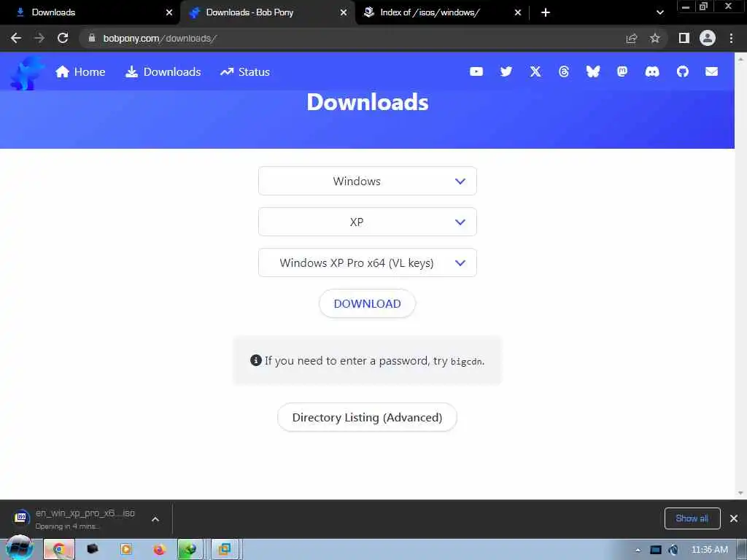Click the green globe taskbar icon

(190, 550)
